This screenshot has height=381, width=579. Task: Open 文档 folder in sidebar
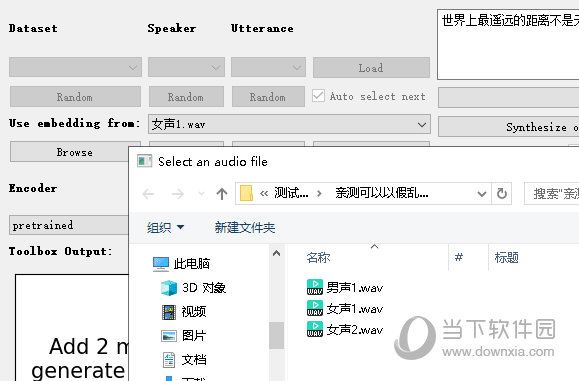click(x=184, y=360)
